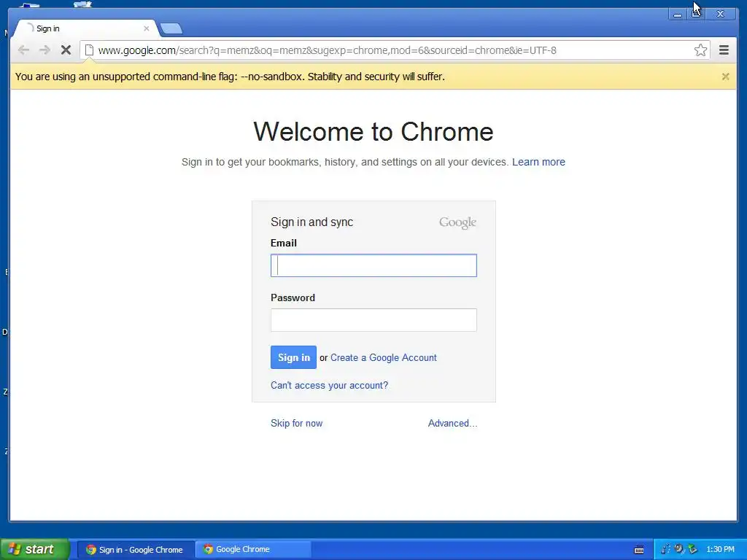Click the system tray clock
The image size is (747, 560).
[720, 550]
